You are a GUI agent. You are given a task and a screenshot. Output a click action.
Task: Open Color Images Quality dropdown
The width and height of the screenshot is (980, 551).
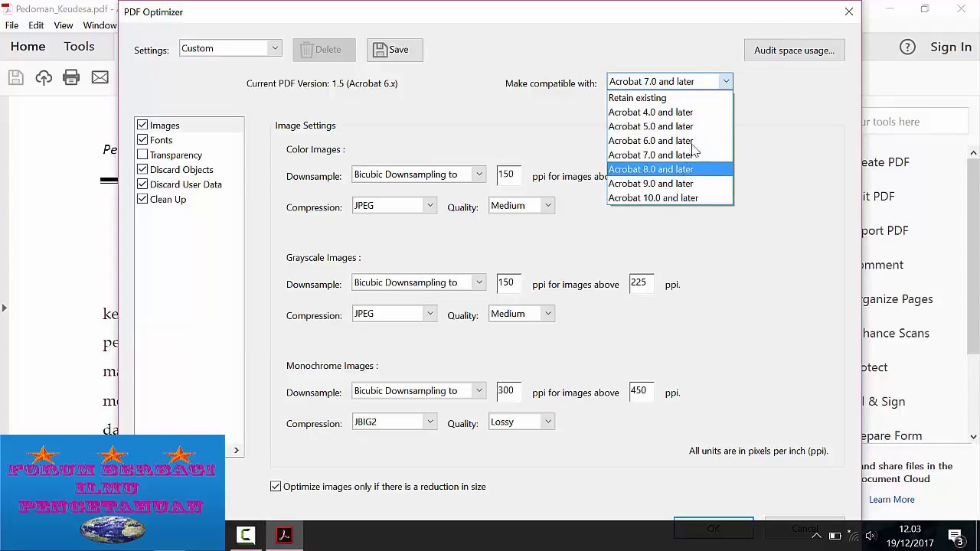(521, 205)
